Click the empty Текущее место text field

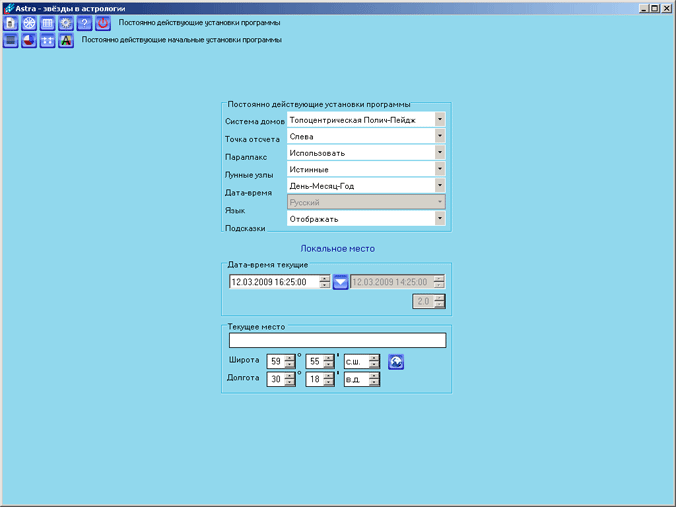[338, 340]
